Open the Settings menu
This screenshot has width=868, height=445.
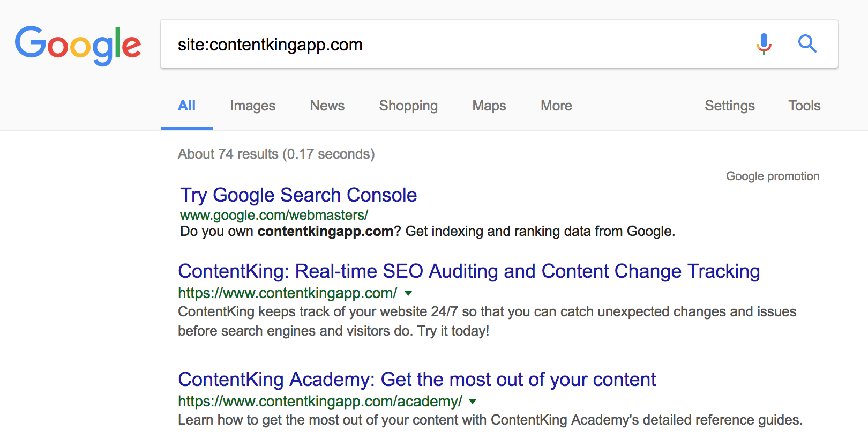(x=729, y=106)
